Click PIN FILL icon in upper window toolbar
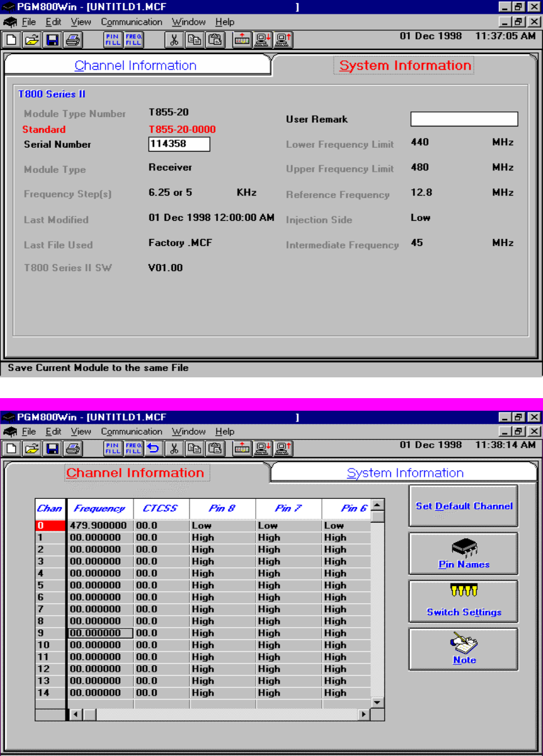Screen dimensions: 543x756 click(113, 40)
